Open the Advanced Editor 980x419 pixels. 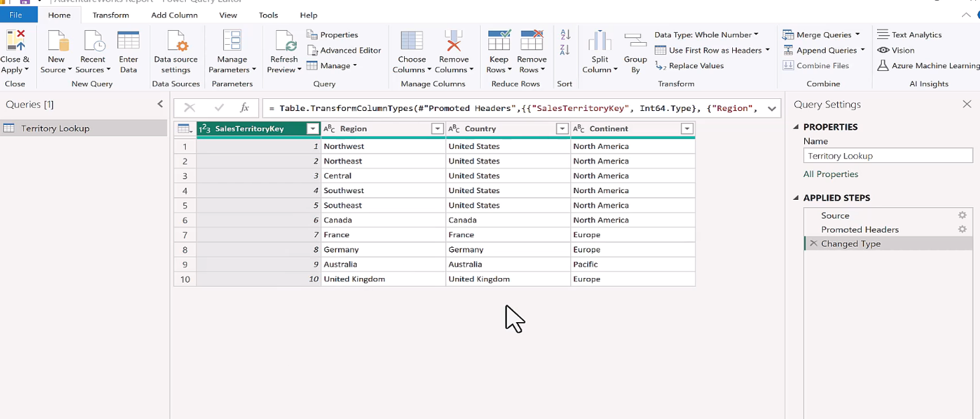coord(344,50)
